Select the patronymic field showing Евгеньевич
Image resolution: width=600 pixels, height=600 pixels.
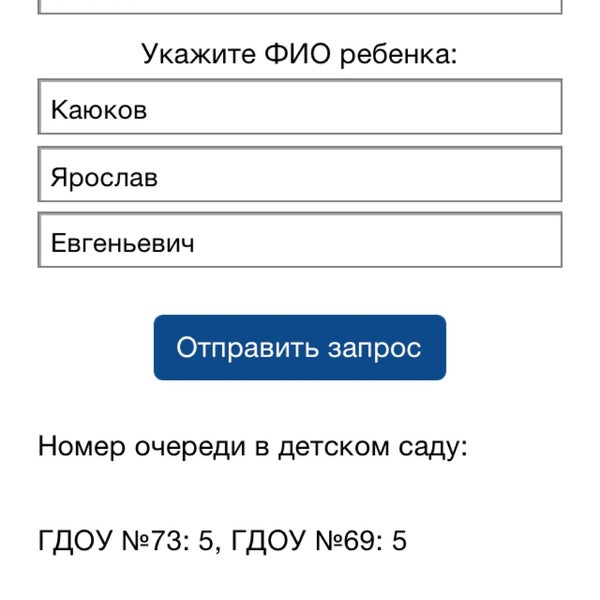click(x=300, y=241)
